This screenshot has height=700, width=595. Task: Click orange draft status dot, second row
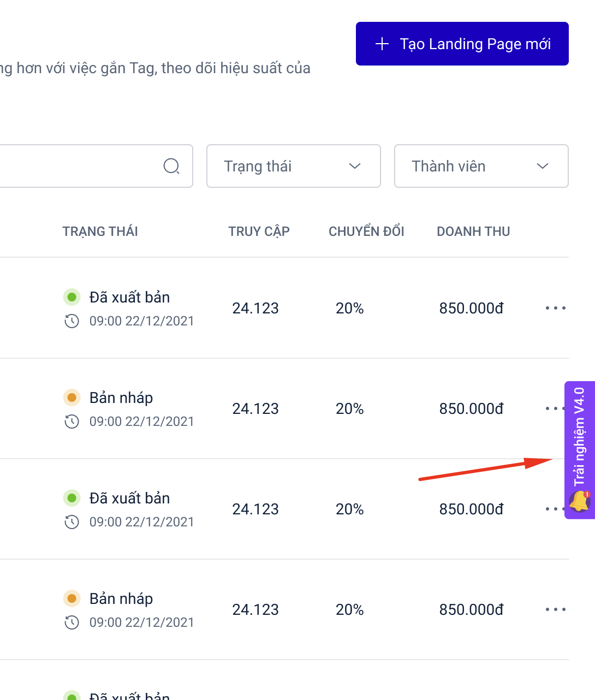72,398
